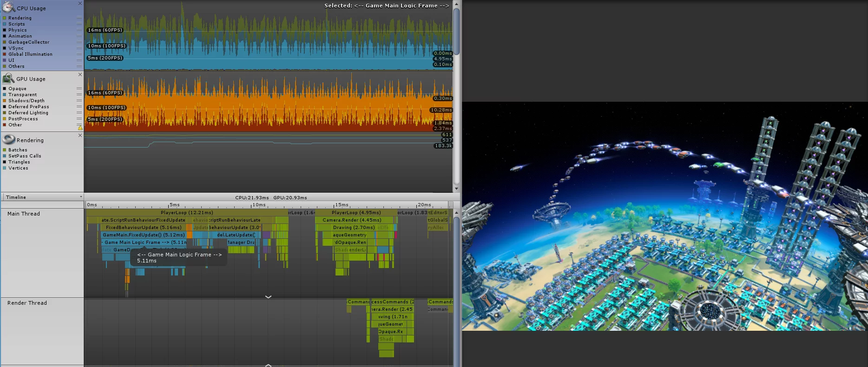Screen dimensions: 868x367
Task: Click the Render Thread track label
Action: [27, 303]
